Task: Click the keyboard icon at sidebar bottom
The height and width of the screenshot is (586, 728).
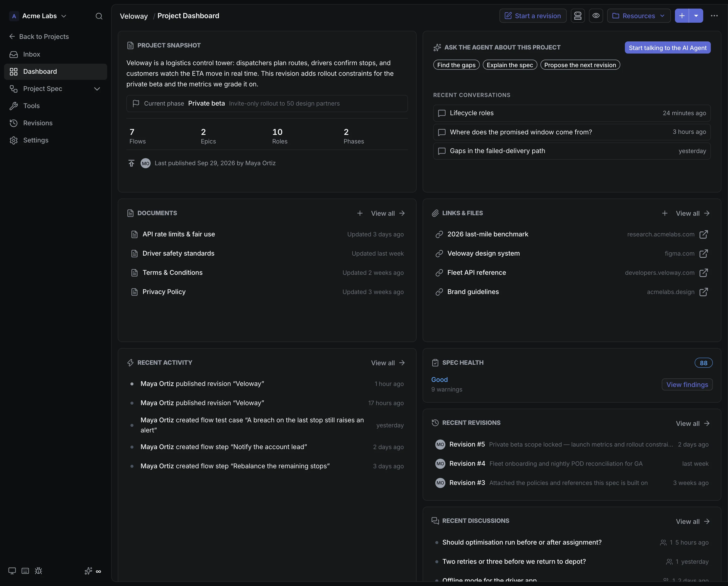Action: [25, 571]
